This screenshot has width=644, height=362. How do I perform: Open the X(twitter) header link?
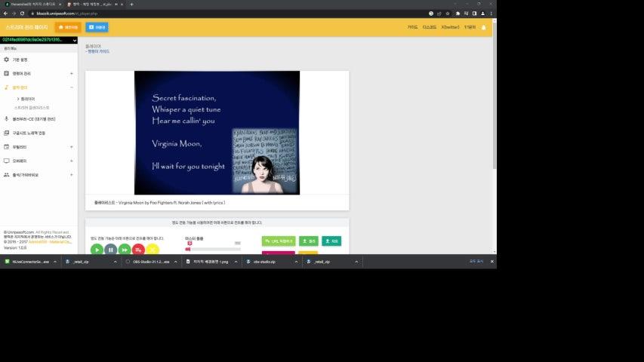tap(450, 27)
